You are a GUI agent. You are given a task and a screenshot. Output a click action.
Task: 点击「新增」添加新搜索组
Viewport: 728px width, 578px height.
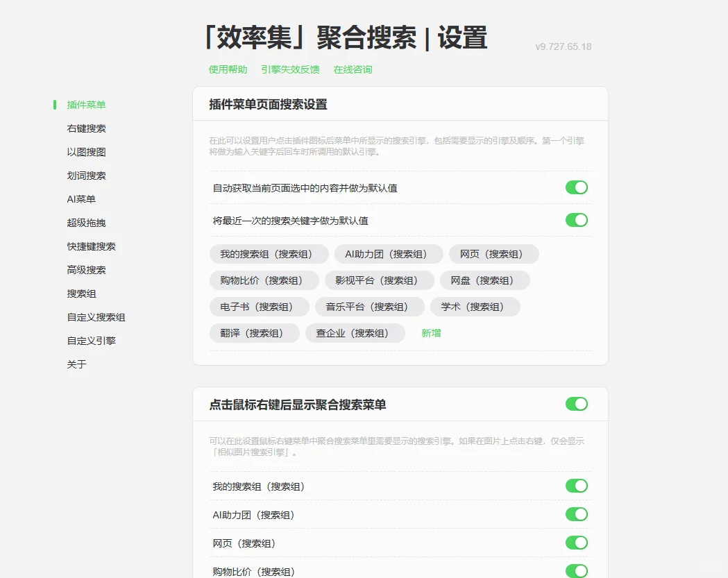point(431,333)
